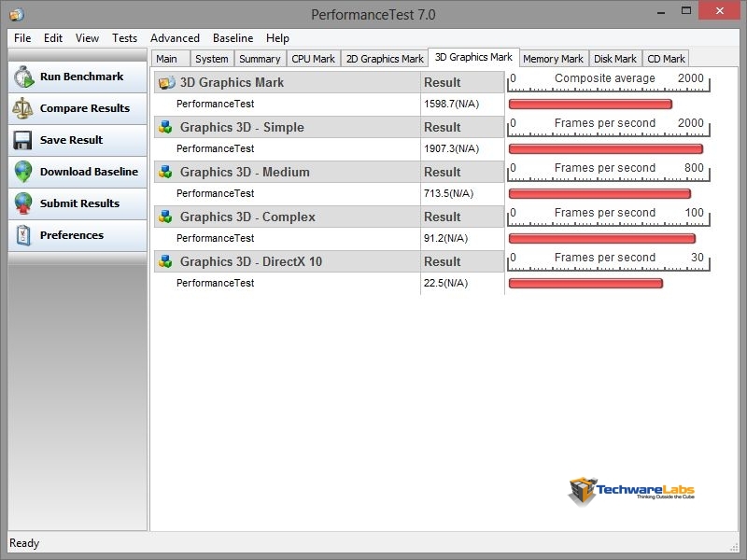Click the Graphics 3D - Medium header
Viewport: 747px width, 560px height.
(x=245, y=172)
